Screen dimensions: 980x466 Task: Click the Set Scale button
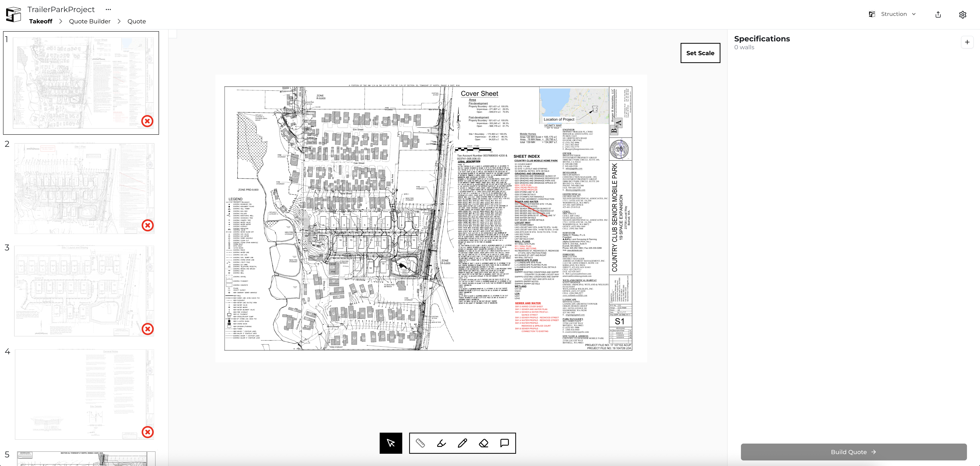(700, 53)
